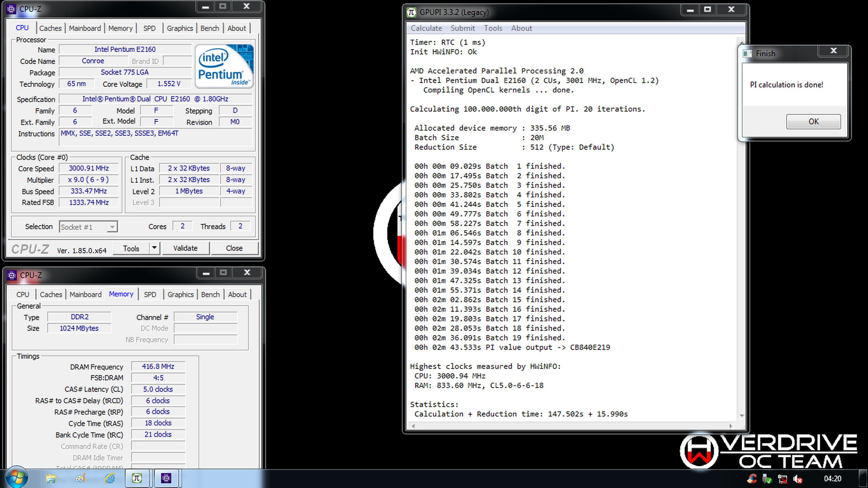
Task: Confirm the Finish dialog with OK
Action: (x=813, y=121)
